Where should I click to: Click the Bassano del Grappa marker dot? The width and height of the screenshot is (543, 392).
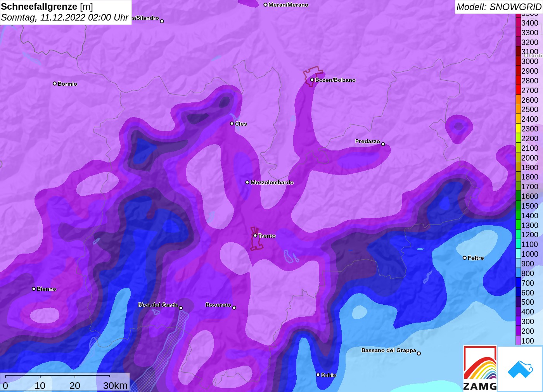[419, 353]
